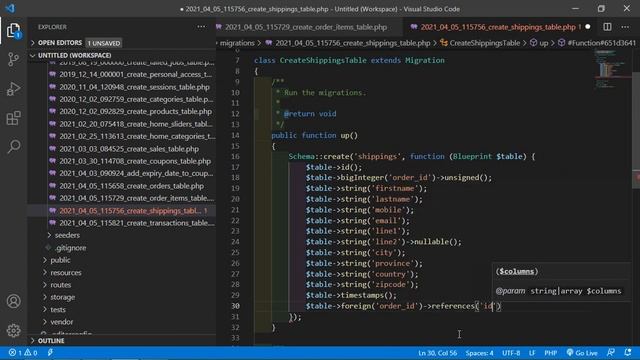Start Go Live server
The height and width of the screenshot is (360, 640).
point(582,353)
